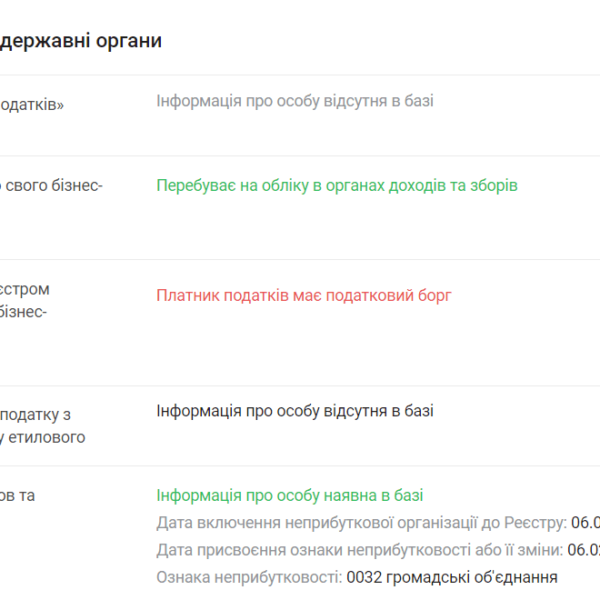Select the "свого бізнес-" row label
Image resolution: width=600 pixels, height=600 pixels.
tap(51, 186)
